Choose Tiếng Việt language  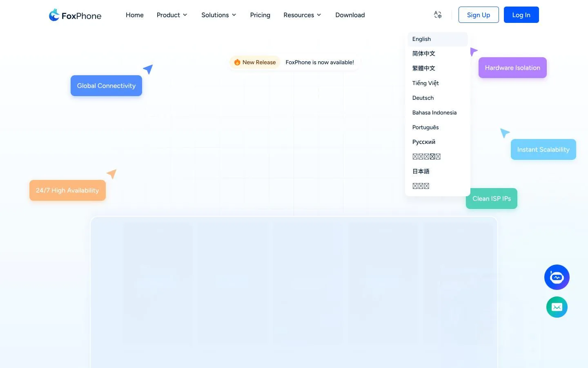[438, 83]
